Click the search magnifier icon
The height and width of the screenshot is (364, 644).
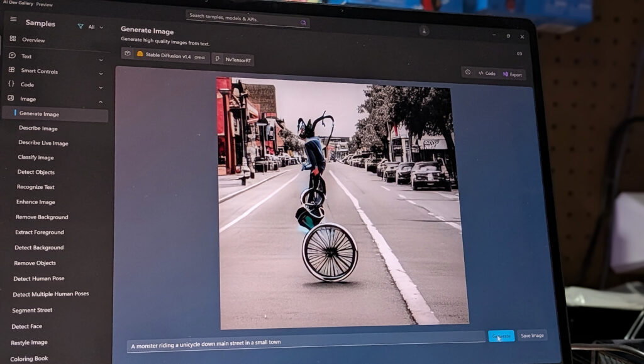pos(304,23)
